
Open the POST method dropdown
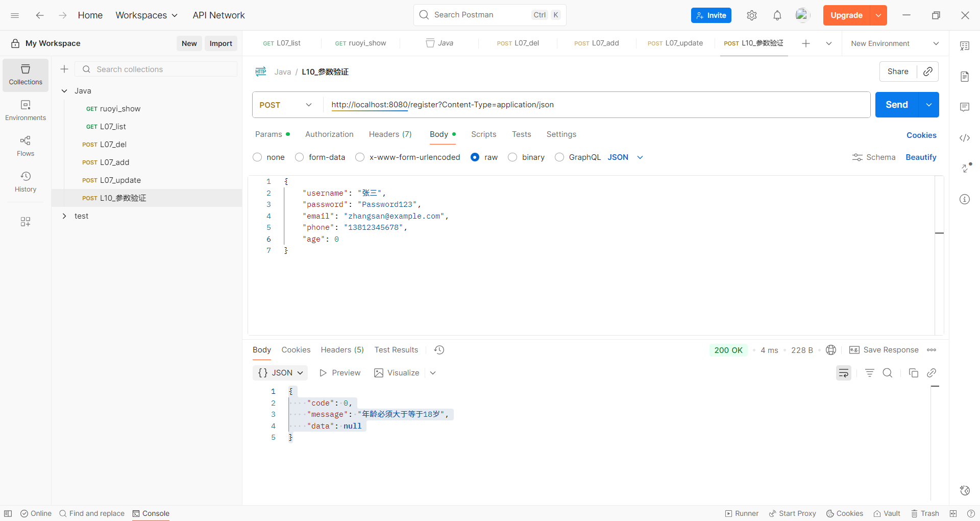tap(286, 105)
